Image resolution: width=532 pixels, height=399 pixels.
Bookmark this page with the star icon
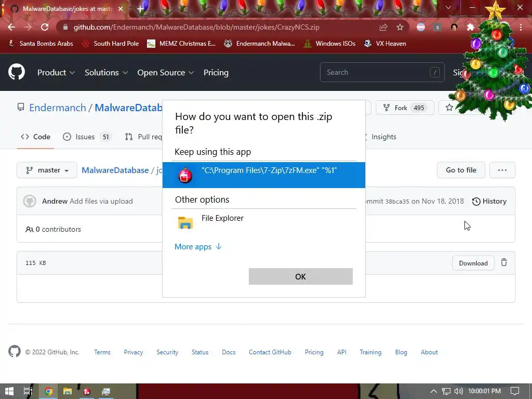pos(400,27)
